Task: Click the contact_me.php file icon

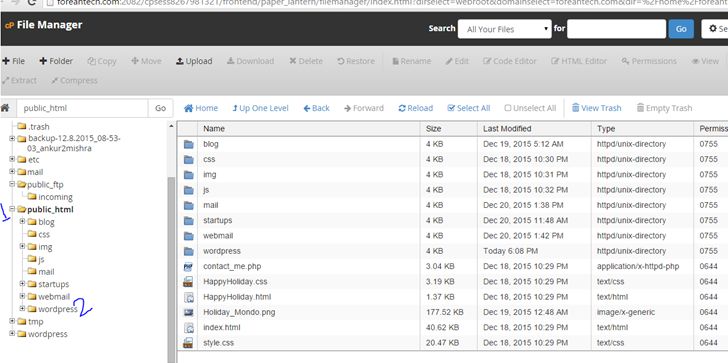Action: (x=188, y=266)
